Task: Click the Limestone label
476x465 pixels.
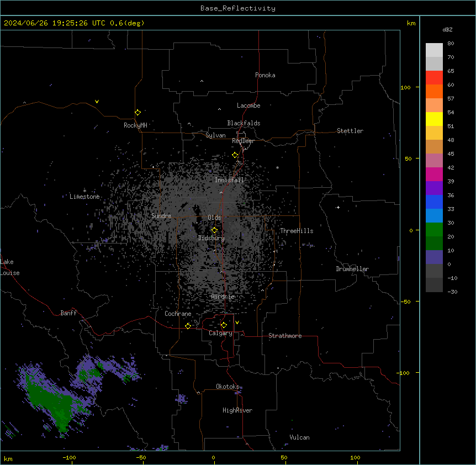Action: [x=84, y=197]
